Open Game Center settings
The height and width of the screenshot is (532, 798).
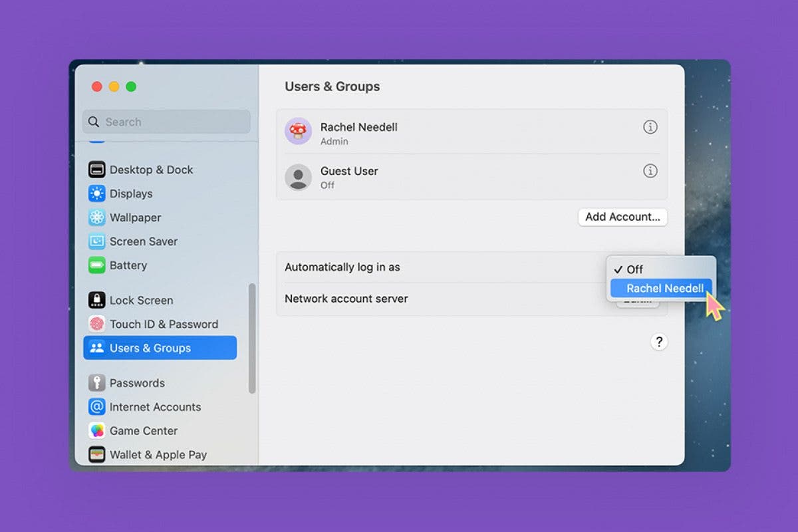143,430
